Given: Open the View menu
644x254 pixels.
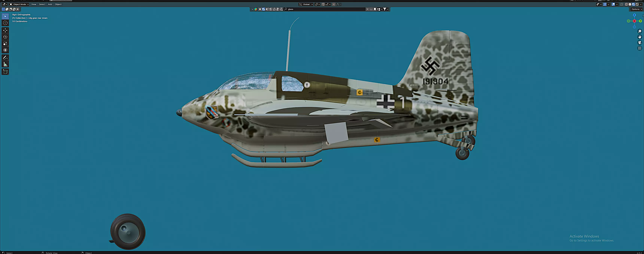Looking at the screenshot, I should pyautogui.click(x=34, y=4).
